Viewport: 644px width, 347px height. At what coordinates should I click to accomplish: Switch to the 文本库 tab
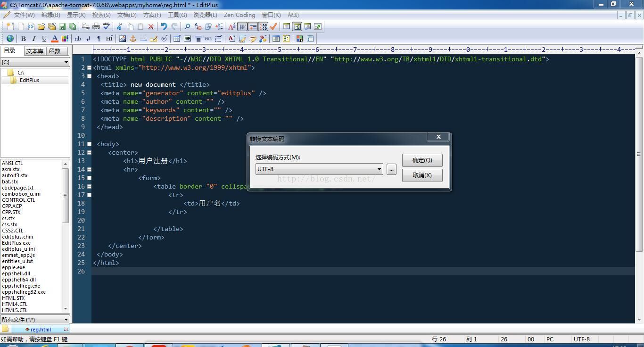35,51
